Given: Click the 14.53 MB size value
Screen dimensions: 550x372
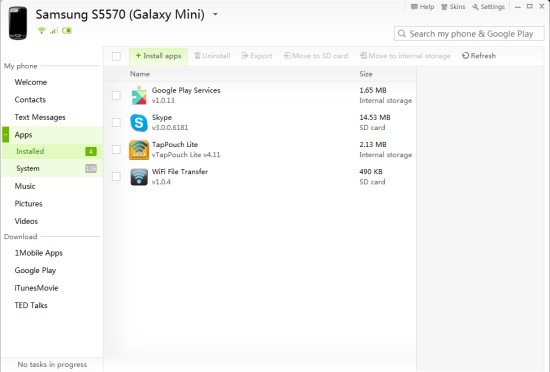Looking at the screenshot, I should pos(375,117).
